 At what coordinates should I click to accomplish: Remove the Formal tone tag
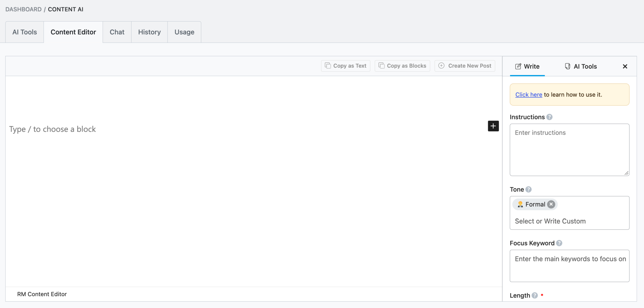click(x=551, y=204)
